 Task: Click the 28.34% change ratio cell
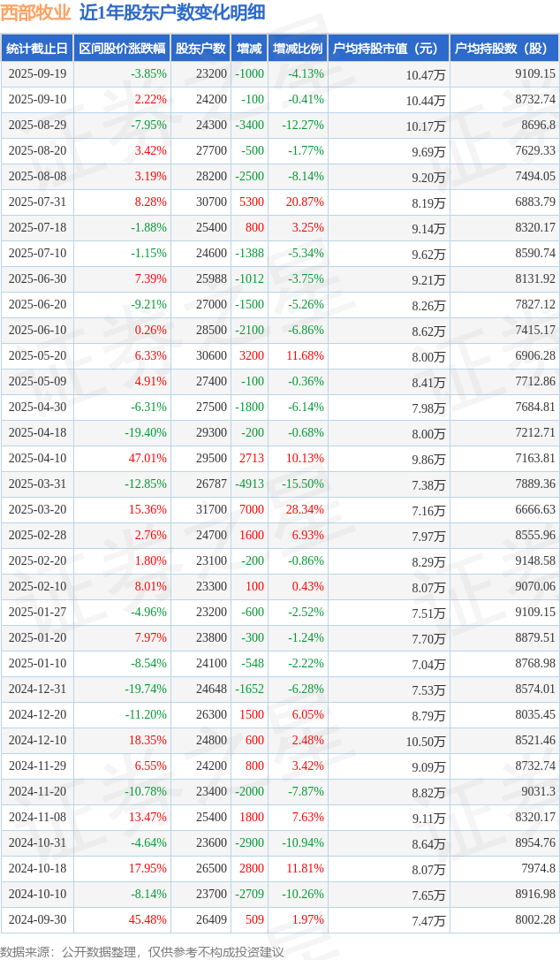305,509
